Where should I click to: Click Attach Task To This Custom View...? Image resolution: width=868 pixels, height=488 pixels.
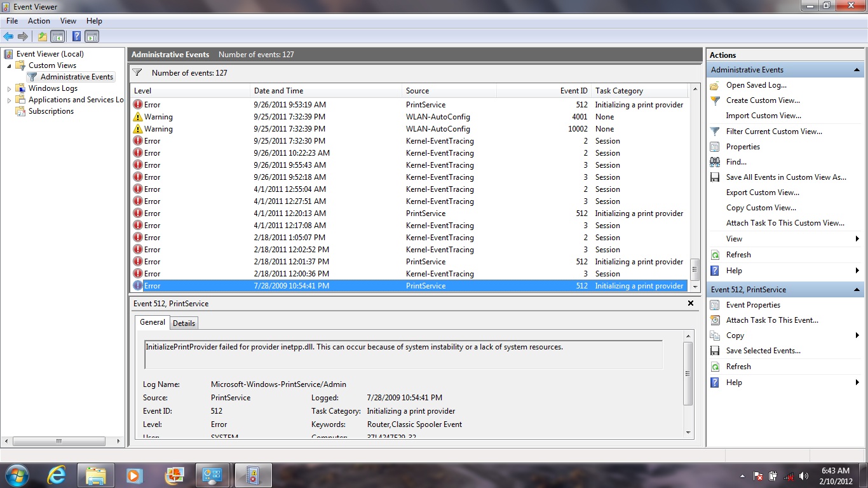785,223
